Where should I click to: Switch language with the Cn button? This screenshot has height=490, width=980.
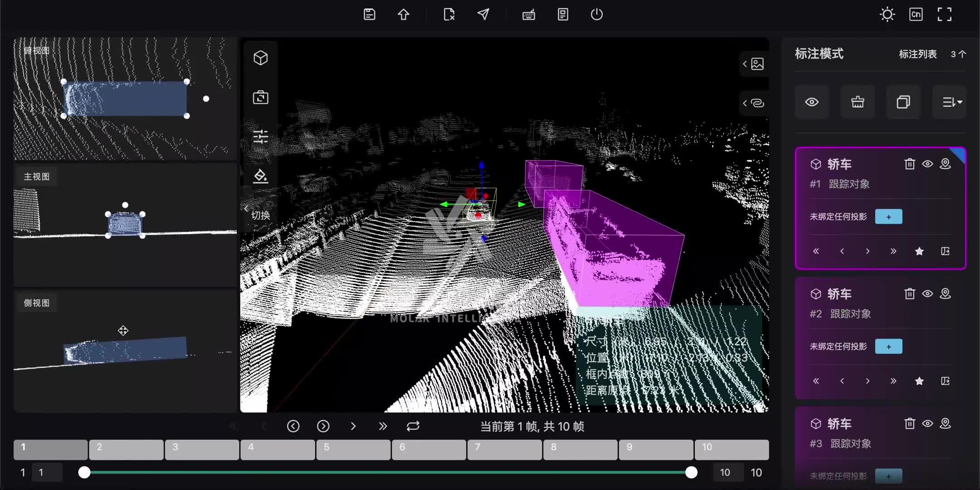pos(916,14)
